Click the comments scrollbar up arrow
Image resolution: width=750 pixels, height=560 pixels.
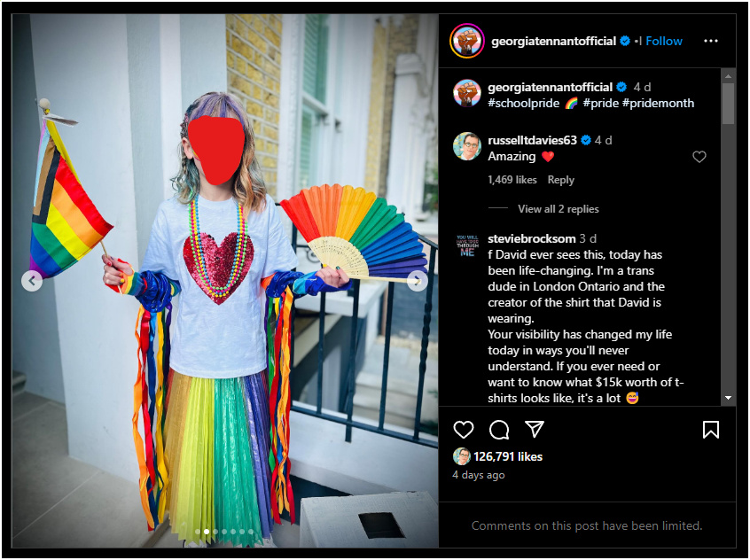pos(728,76)
